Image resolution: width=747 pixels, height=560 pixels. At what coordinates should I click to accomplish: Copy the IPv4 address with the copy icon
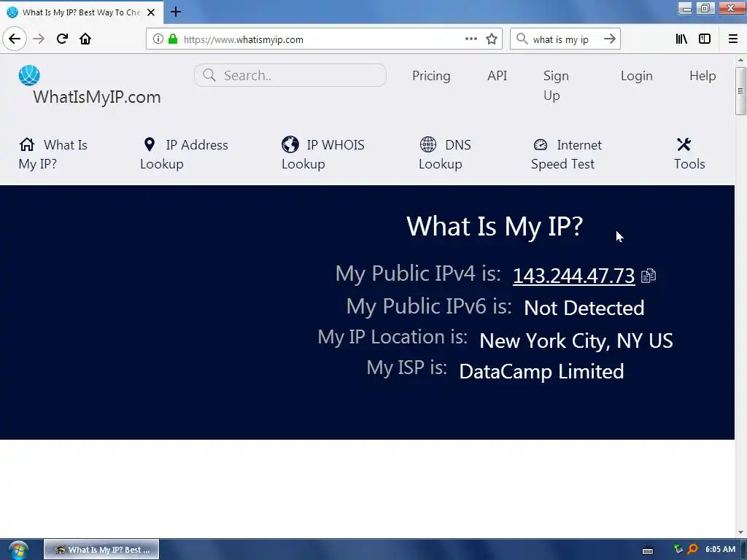click(649, 276)
